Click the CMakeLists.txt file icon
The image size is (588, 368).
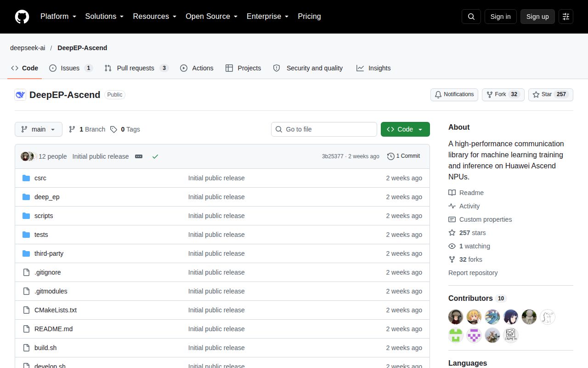26,310
